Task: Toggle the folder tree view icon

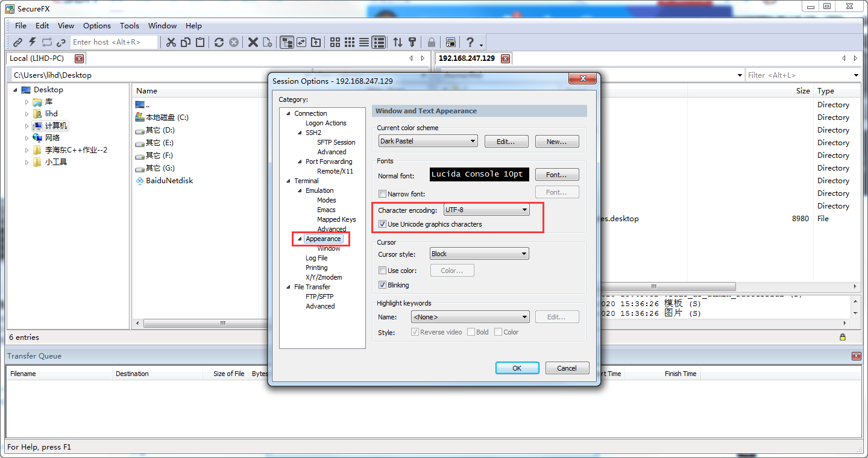Action: pyautogui.click(x=287, y=42)
